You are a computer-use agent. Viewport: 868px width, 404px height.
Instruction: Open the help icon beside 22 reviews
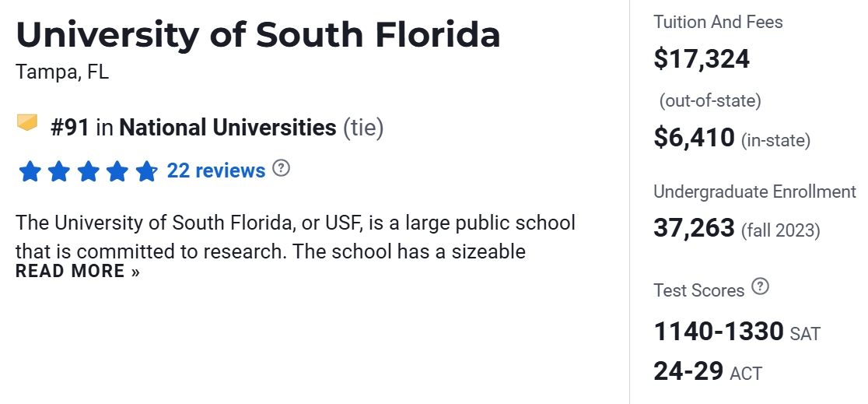282,168
